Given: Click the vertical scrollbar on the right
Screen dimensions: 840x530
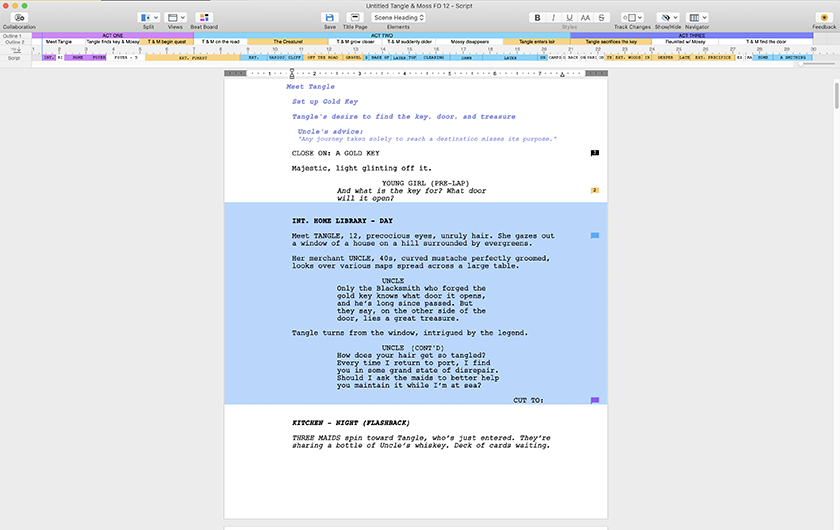Looking at the screenshot, I should 835,95.
